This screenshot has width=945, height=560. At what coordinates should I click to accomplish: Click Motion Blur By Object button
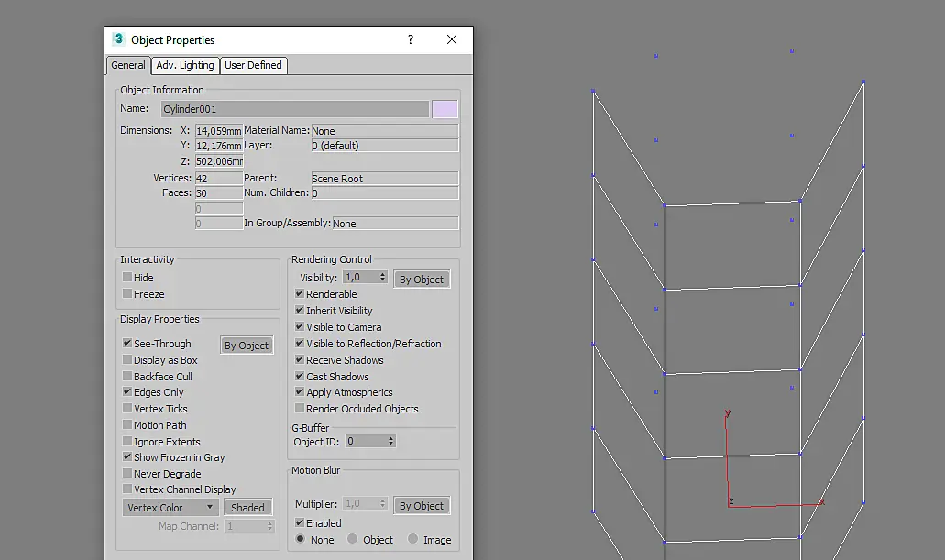click(422, 506)
